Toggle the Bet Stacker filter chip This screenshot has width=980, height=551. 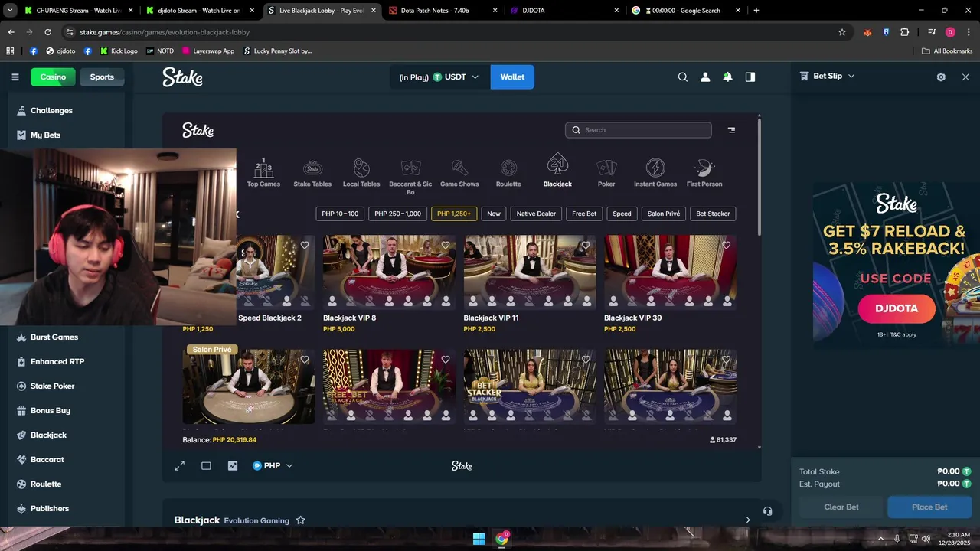point(713,214)
